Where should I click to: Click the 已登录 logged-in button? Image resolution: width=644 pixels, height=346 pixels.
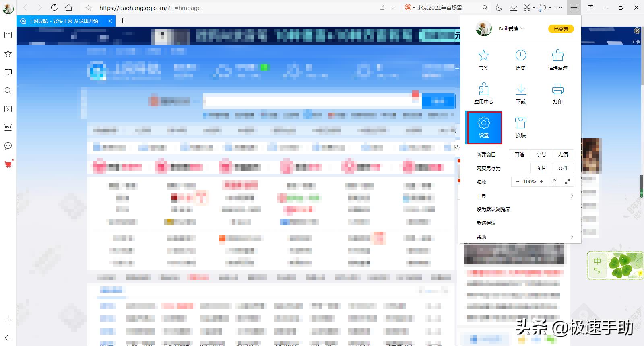click(561, 29)
